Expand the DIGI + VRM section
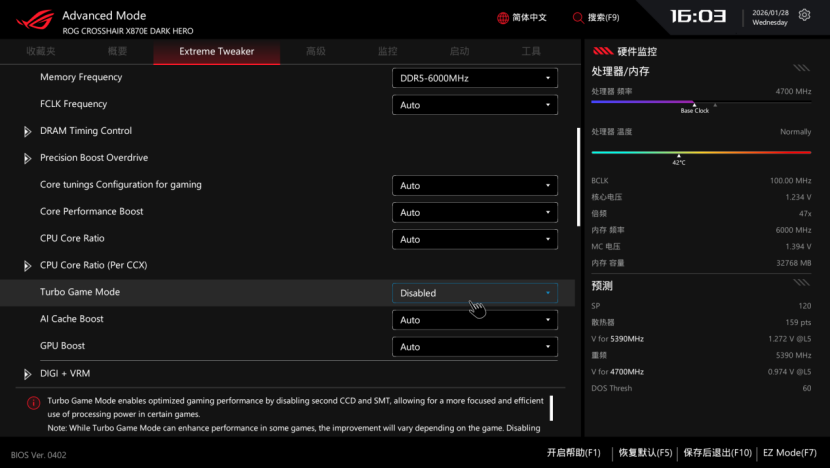Viewport: 830px width, 468px height. (28, 374)
